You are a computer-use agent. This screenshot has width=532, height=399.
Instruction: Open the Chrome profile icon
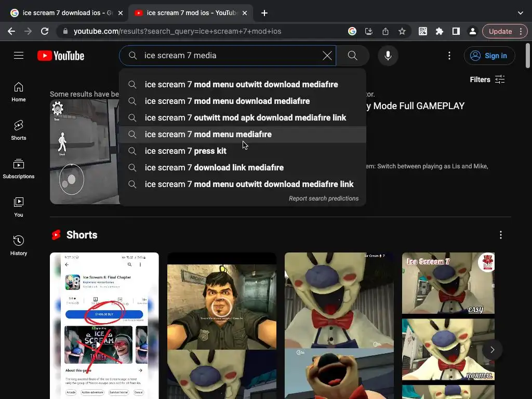coord(473,31)
